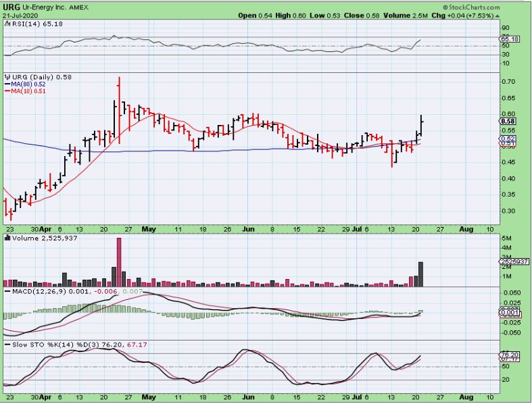Click the 0.70 price axis label
This screenshot has width=532, height=404.
[508, 82]
